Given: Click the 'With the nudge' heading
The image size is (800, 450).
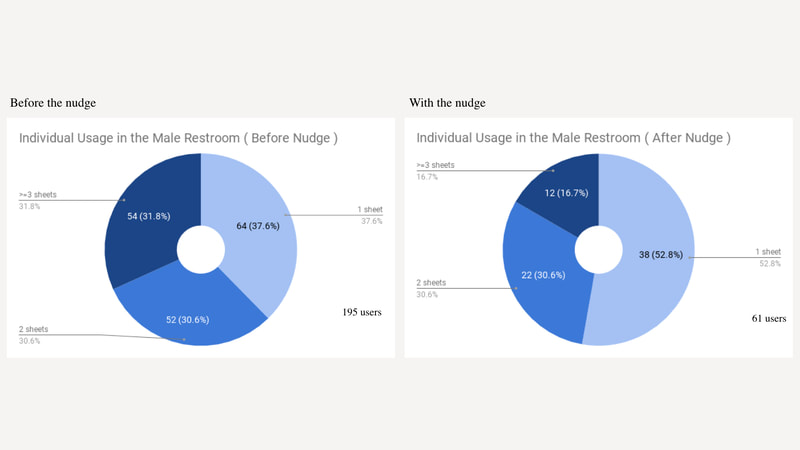Looking at the screenshot, I should pos(447,103).
